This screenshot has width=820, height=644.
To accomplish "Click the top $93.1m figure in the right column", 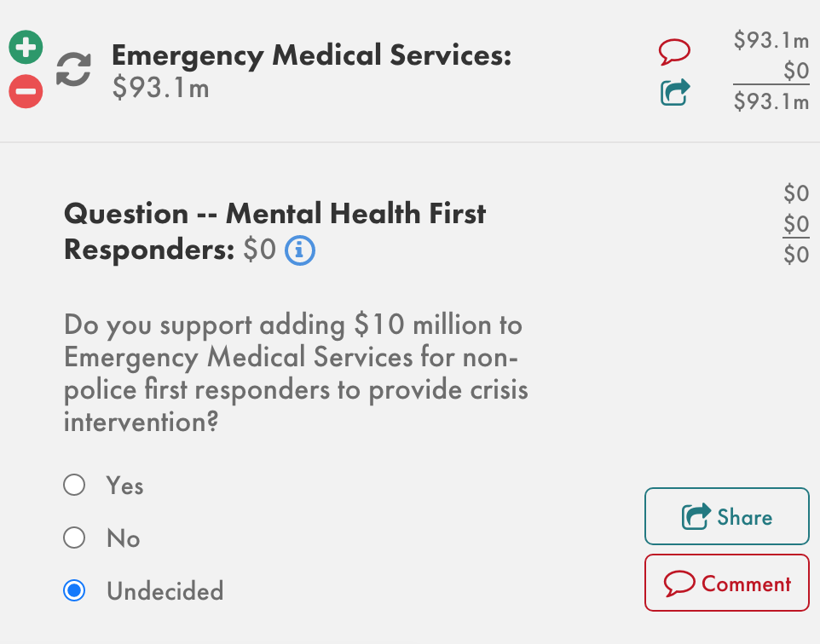I will coord(771,41).
